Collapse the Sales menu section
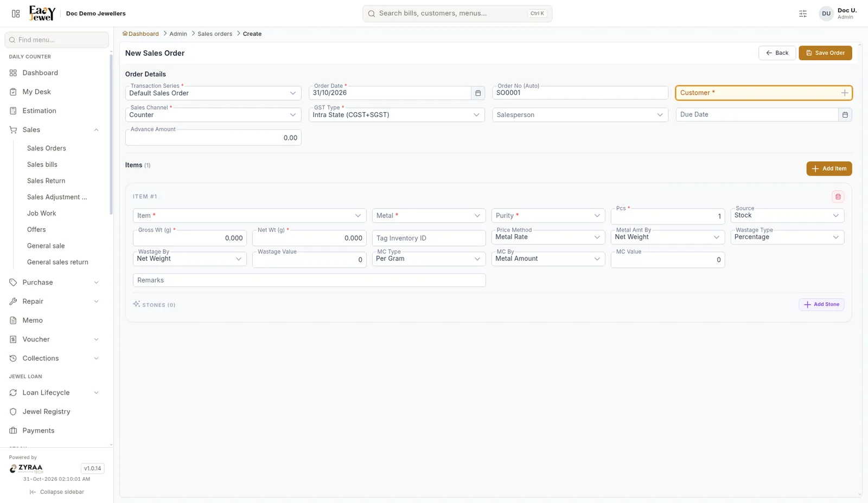The width and height of the screenshot is (868, 503). pos(54,130)
